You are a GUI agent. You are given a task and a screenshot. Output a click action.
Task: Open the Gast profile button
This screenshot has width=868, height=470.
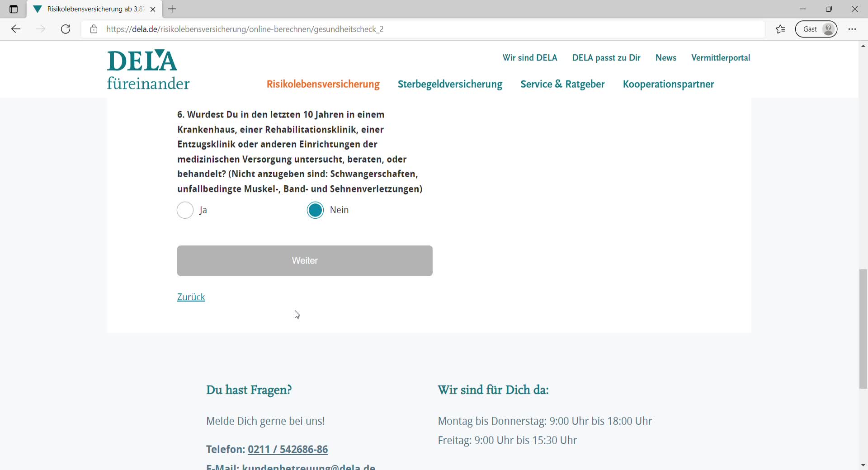point(816,29)
